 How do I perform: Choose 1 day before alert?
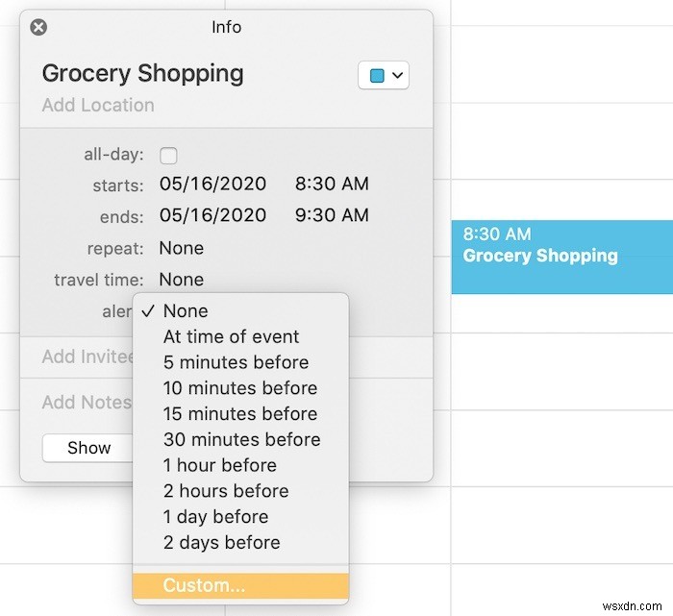[x=215, y=516]
